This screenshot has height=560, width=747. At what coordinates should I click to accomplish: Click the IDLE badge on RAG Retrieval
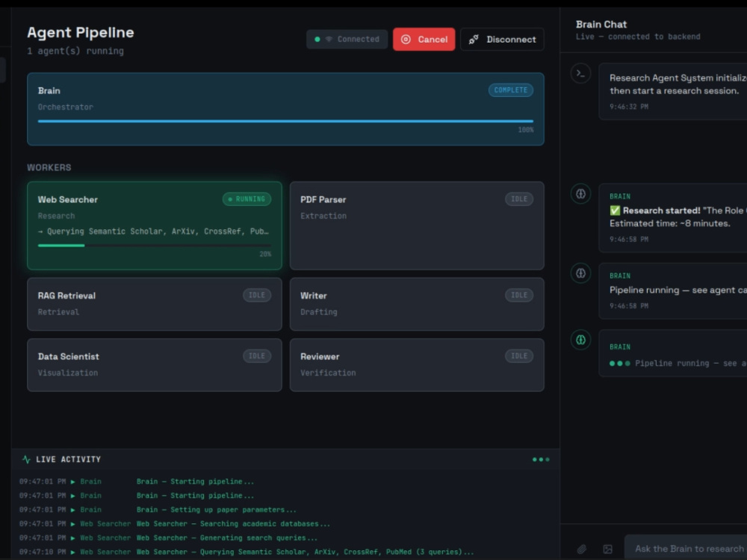(257, 295)
